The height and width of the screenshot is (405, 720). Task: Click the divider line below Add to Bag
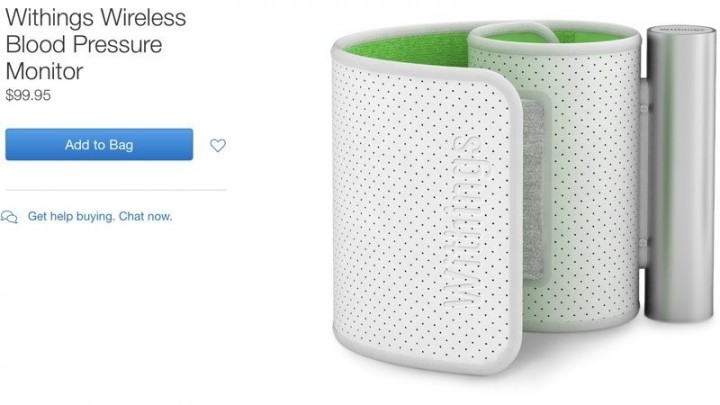tap(116, 190)
